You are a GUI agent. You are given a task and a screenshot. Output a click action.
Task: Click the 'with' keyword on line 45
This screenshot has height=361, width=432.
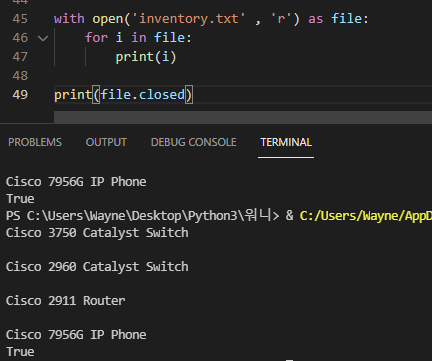[x=69, y=19]
